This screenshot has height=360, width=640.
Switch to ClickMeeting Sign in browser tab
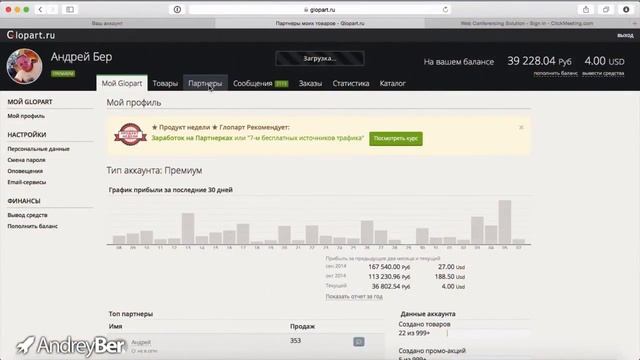[527, 23]
